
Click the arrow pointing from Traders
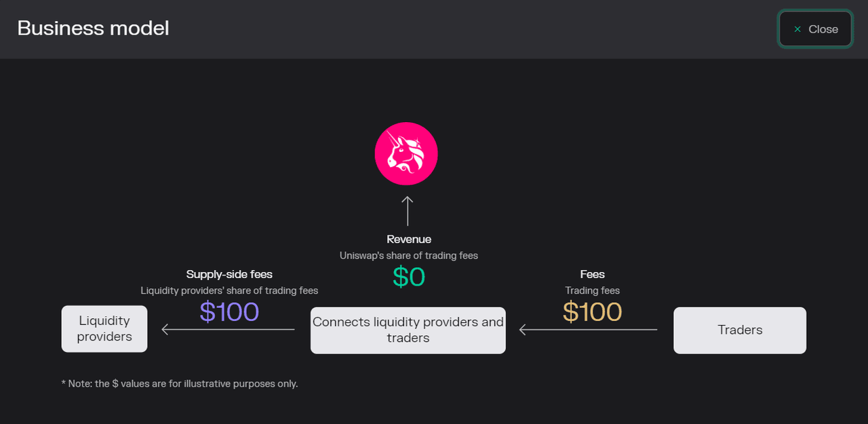(588, 330)
